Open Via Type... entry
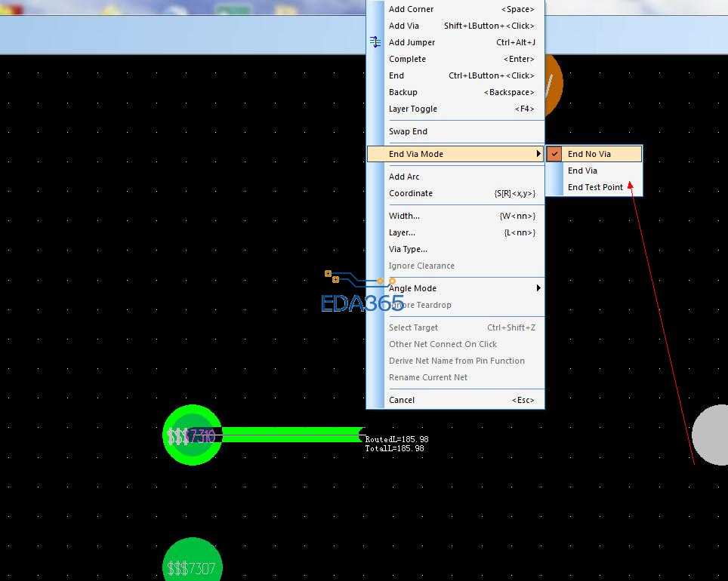 point(455,249)
